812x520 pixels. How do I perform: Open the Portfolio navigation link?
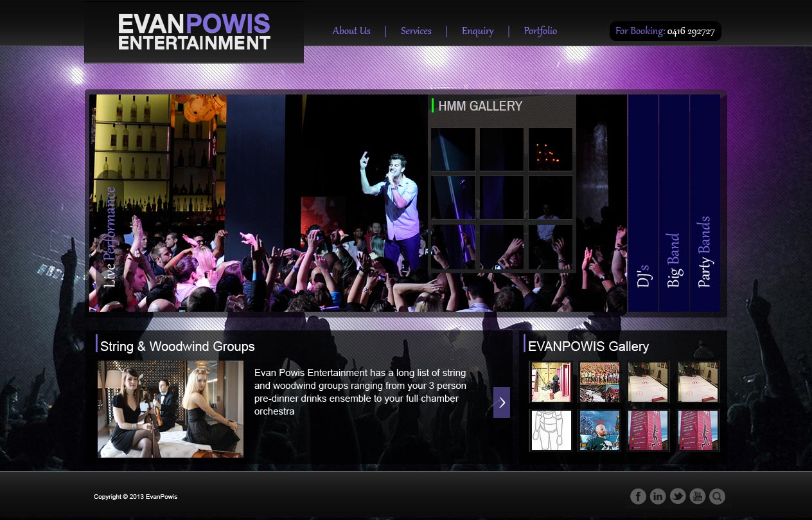pyautogui.click(x=540, y=31)
